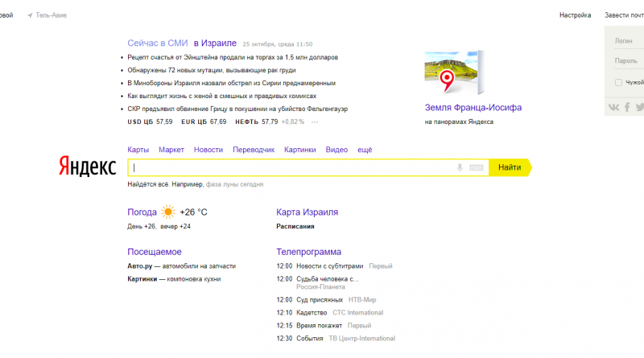Change city via Тель-Авив link

51,15
